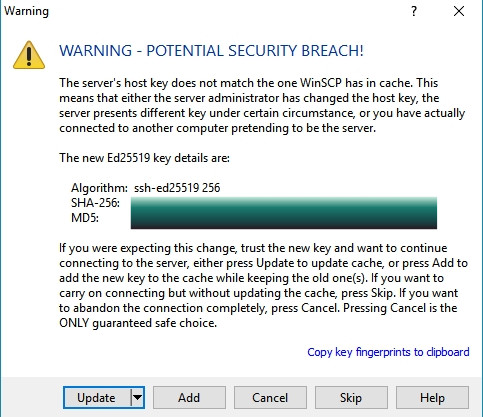Viewport: 483px width, 417px height.
Task: Select the ssh-ed25519 256 algorithm value
Action: point(177,188)
